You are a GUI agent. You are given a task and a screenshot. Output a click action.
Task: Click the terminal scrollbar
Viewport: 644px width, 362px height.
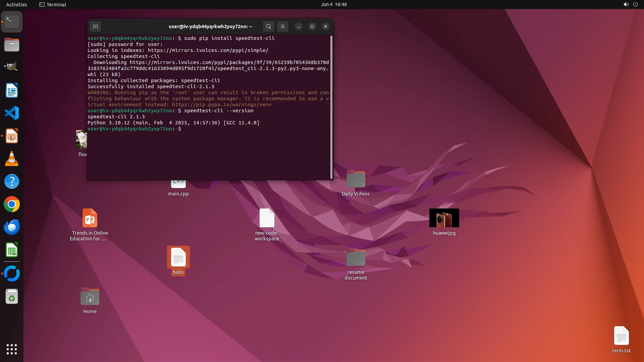(x=331, y=107)
